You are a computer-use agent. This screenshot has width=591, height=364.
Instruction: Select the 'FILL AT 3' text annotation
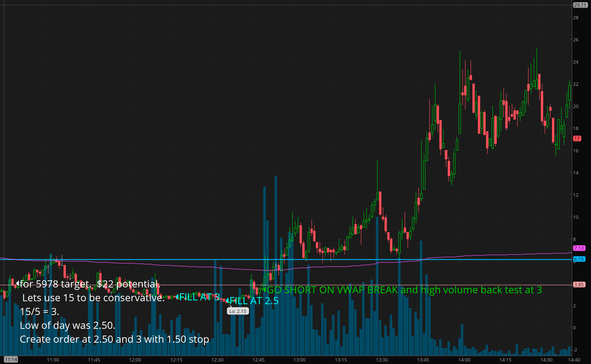point(199,297)
